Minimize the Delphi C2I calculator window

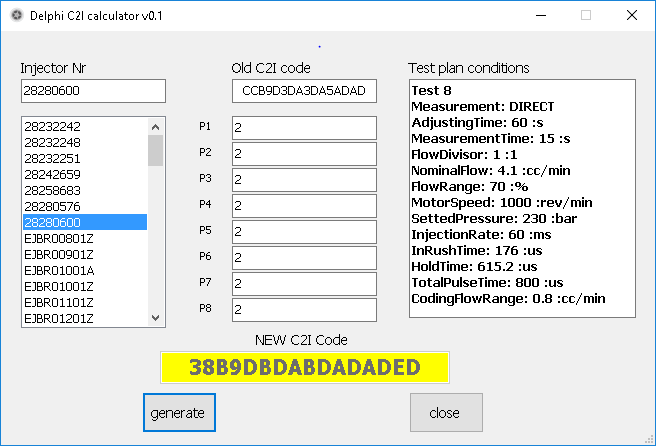[x=541, y=15]
